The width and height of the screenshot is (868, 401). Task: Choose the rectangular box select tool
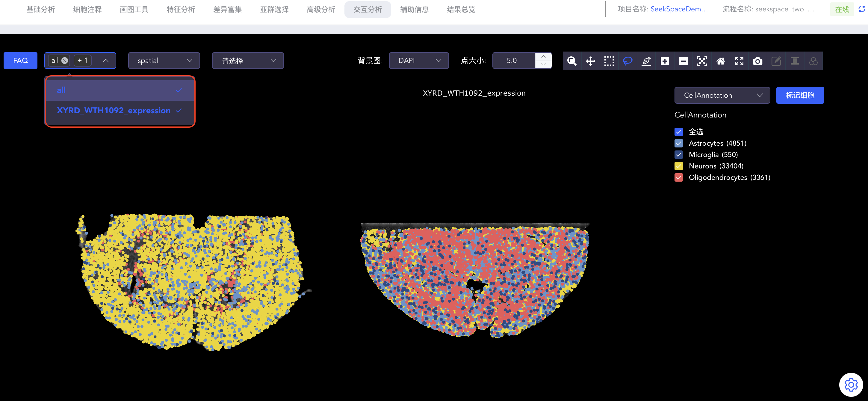(609, 61)
